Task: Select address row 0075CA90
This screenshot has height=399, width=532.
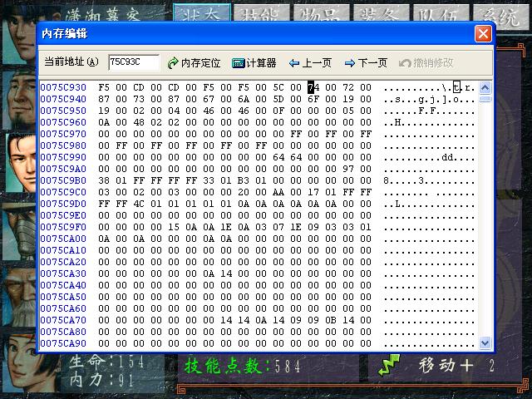Action: click(x=63, y=343)
